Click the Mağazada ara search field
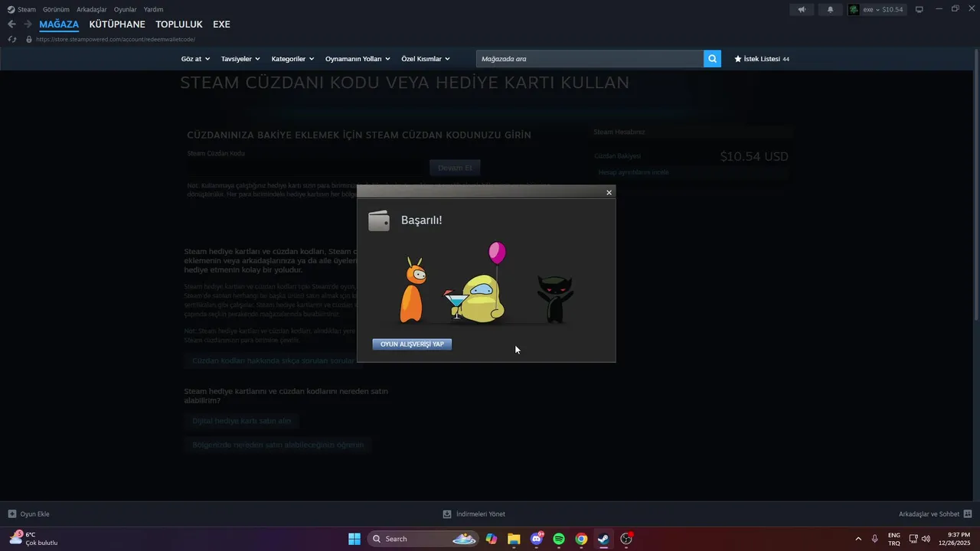The height and width of the screenshot is (551, 980). coord(590,59)
